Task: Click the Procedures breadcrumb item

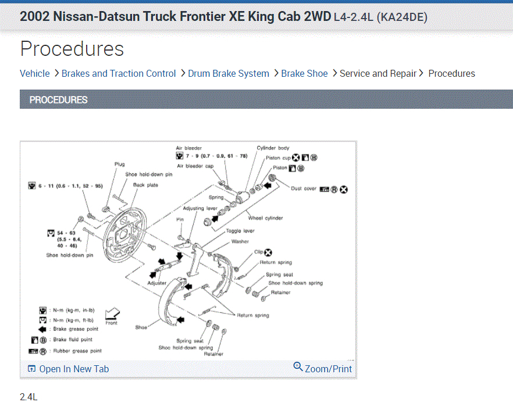Action: coord(452,73)
